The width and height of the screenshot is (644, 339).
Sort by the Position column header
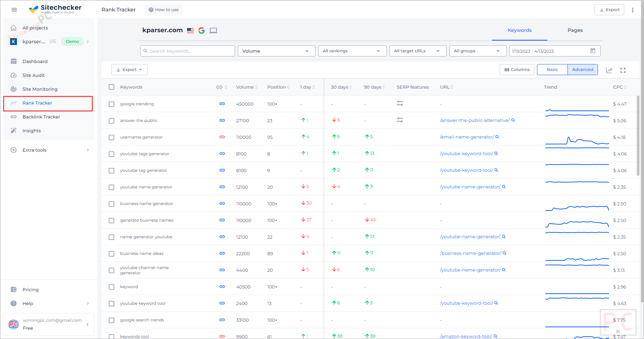pyautogui.click(x=278, y=87)
